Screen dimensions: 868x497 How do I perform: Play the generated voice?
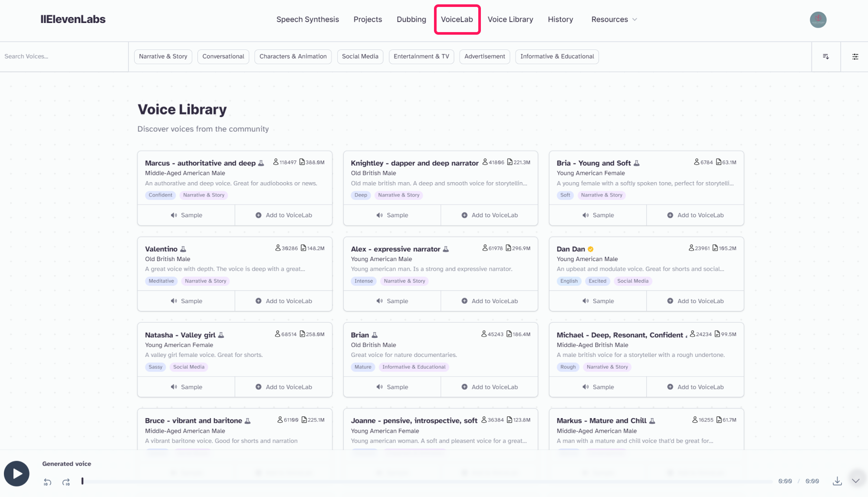[17, 474]
